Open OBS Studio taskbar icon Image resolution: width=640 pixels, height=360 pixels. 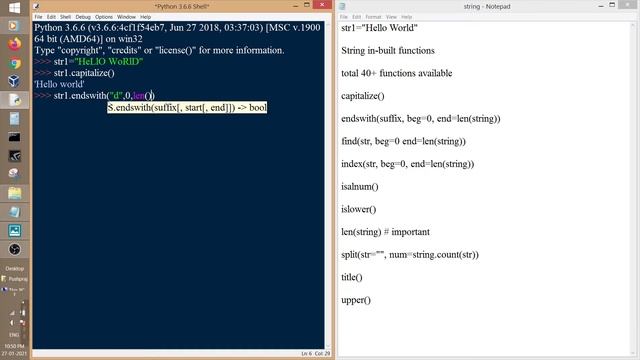tap(14, 249)
